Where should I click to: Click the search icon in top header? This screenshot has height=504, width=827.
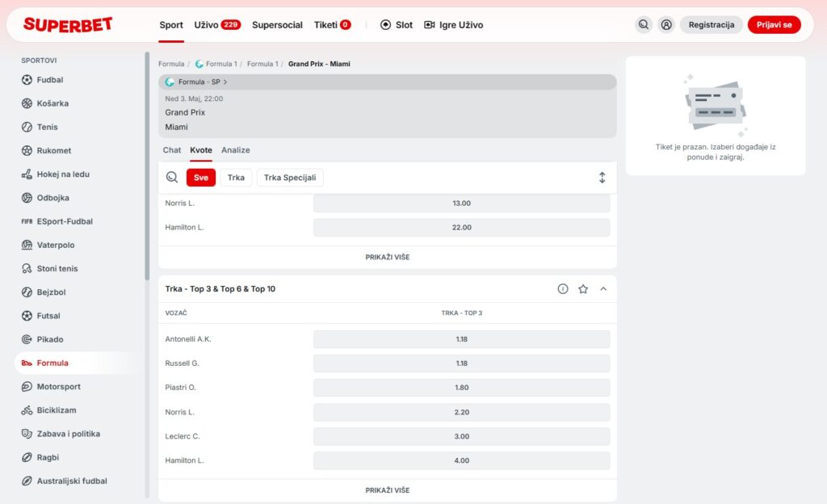point(643,25)
